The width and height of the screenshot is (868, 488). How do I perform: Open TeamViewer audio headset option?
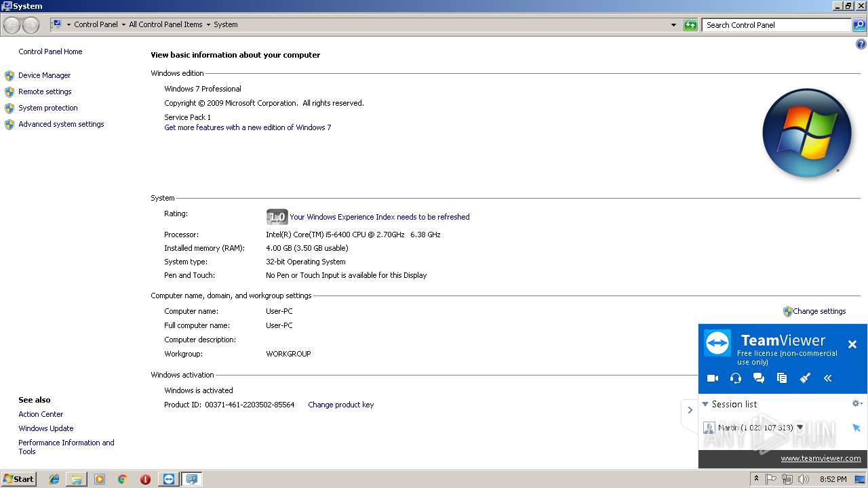(736, 378)
